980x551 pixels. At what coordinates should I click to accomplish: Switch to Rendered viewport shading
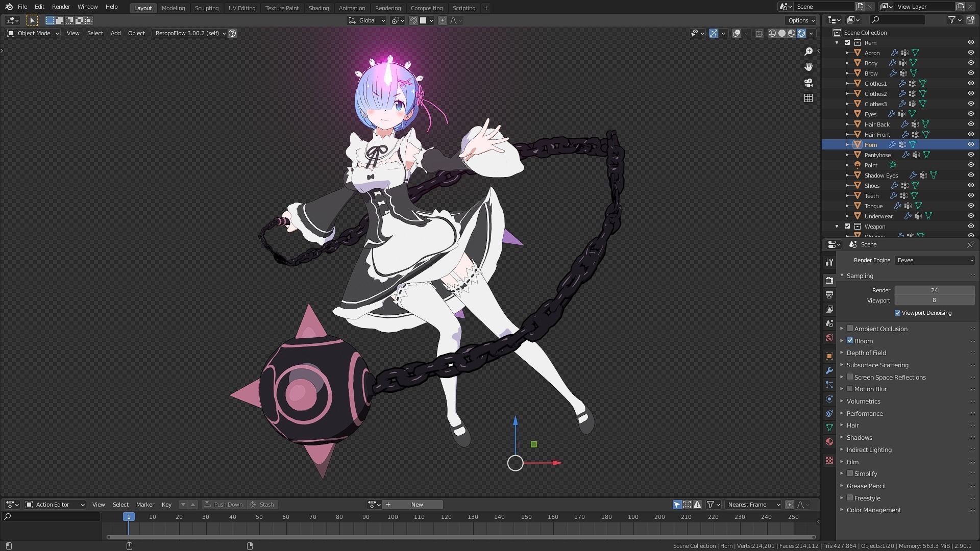[x=801, y=33]
